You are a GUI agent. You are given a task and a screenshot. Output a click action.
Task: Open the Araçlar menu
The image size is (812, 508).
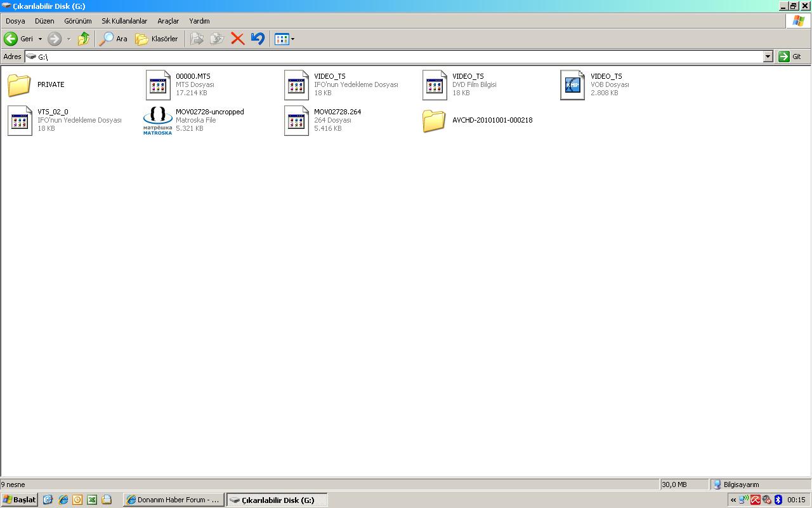[x=168, y=21]
